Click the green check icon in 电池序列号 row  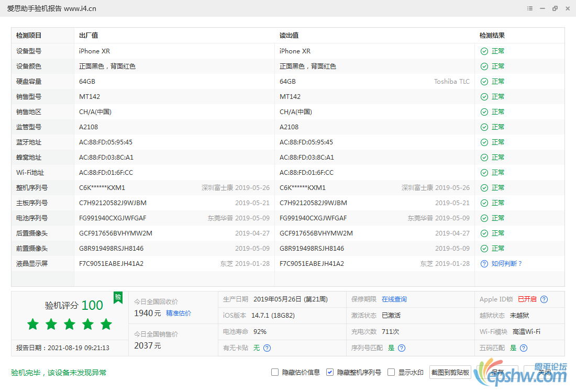[x=484, y=218]
